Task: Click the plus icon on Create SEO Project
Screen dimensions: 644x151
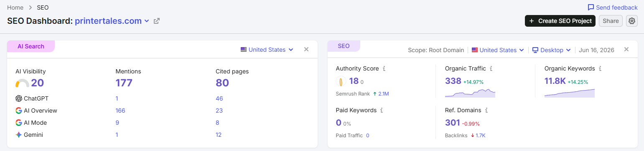Action: 532,21
